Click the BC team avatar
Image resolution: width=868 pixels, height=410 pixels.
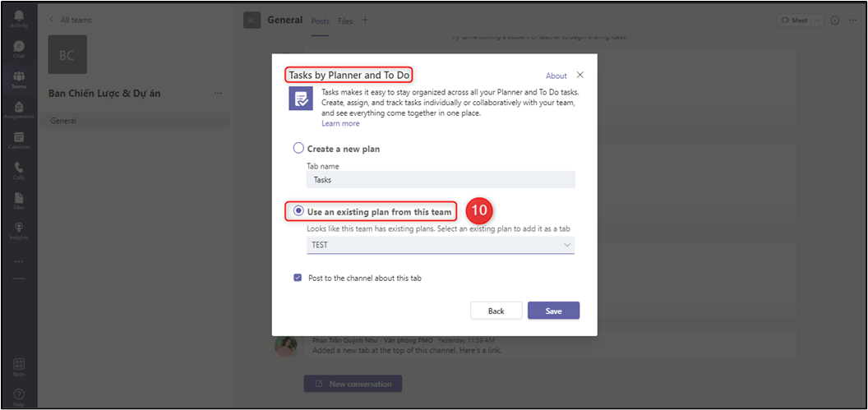click(67, 55)
